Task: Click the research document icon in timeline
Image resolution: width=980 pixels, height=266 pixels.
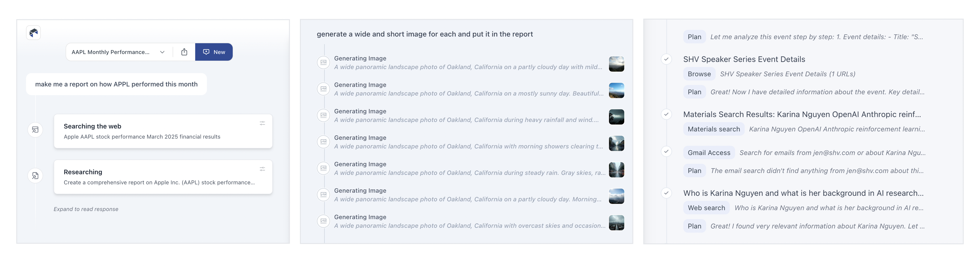Action: point(35,176)
